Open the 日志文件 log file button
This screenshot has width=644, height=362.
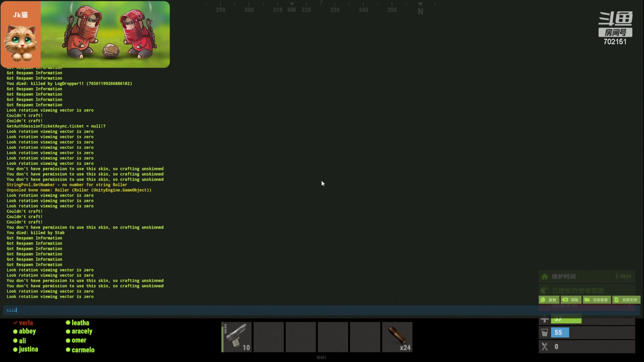coord(626,300)
